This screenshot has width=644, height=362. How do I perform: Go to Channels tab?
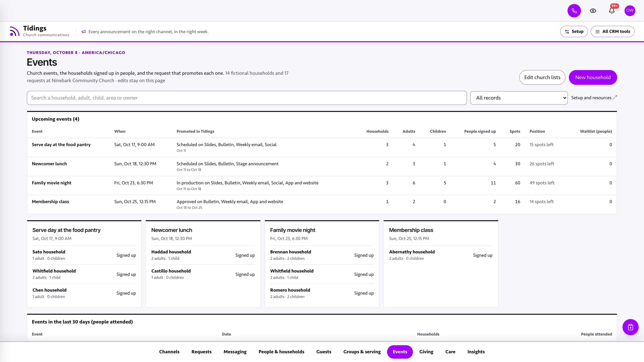tap(169, 352)
